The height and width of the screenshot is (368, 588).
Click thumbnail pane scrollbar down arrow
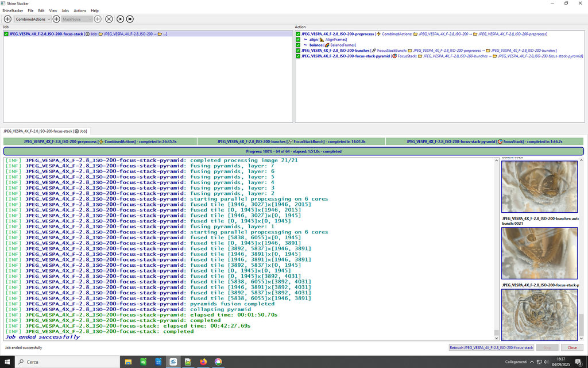pos(581,338)
